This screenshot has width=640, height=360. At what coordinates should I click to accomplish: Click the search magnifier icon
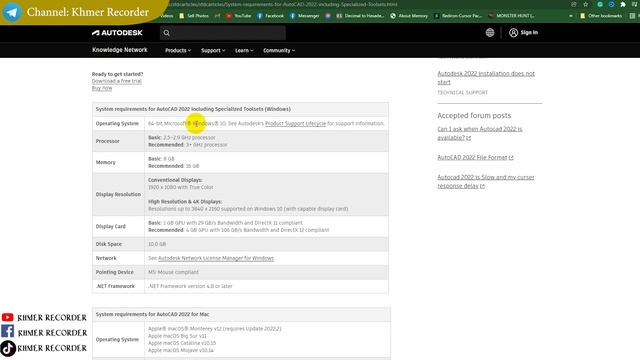(167, 33)
